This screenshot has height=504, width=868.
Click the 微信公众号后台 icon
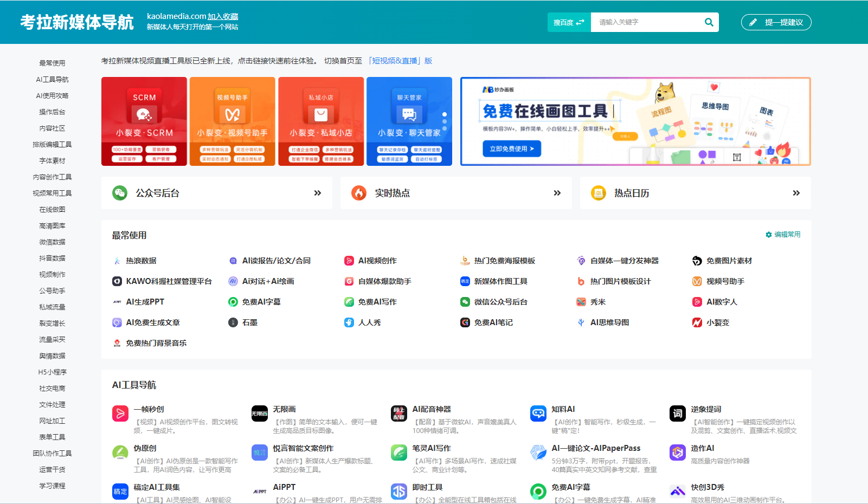[465, 302]
